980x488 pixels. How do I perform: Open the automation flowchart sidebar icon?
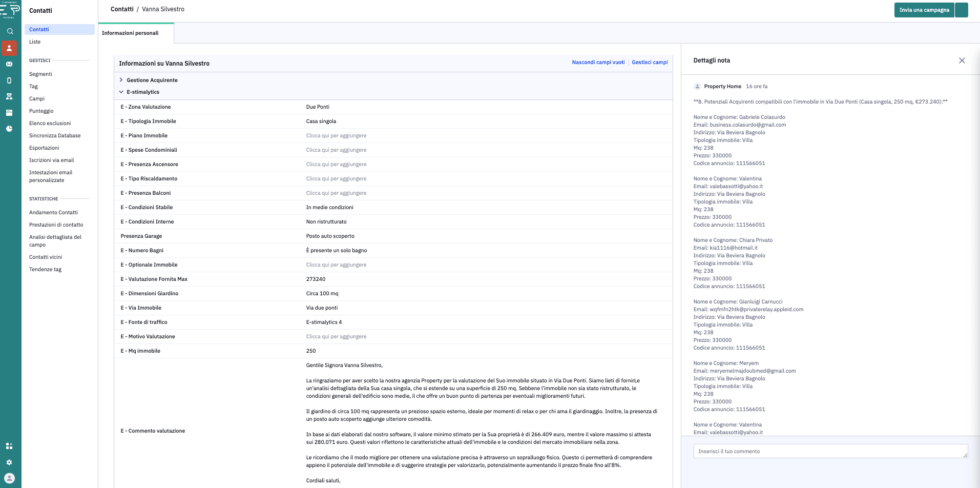pos(9,96)
